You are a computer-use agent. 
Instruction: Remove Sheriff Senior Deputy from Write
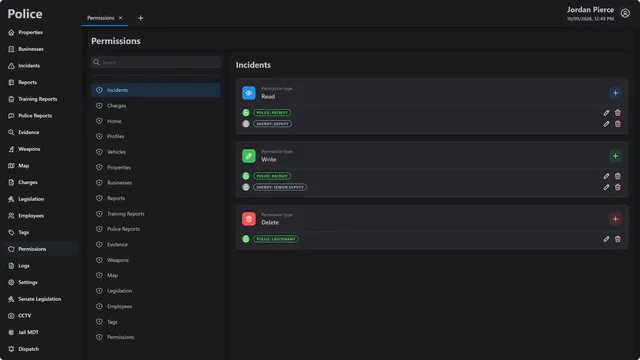pos(618,187)
